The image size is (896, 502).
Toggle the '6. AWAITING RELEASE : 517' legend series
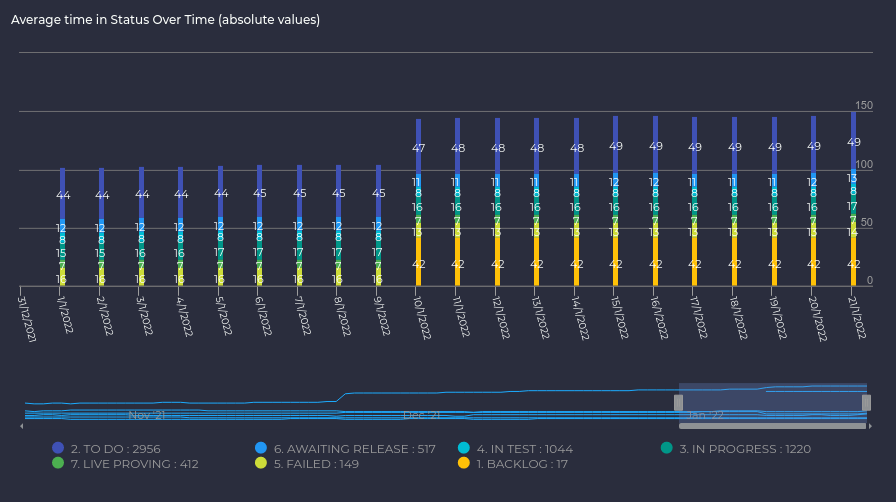[x=345, y=449]
